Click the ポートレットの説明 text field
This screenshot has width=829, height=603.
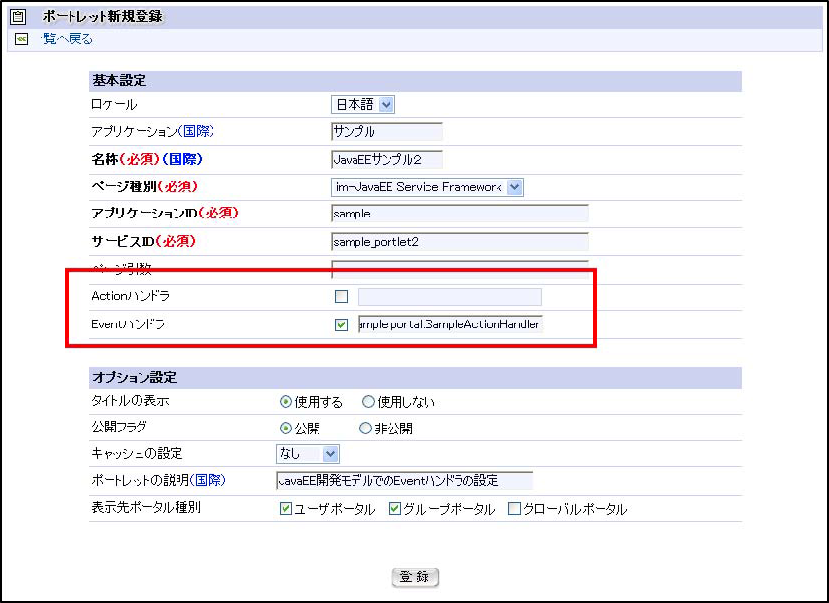(404, 480)
